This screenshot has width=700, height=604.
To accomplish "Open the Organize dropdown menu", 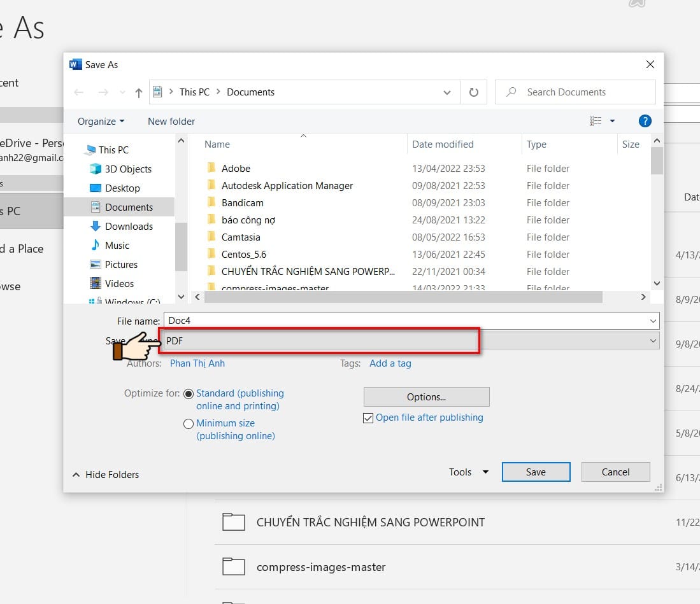I will [101, 122].
